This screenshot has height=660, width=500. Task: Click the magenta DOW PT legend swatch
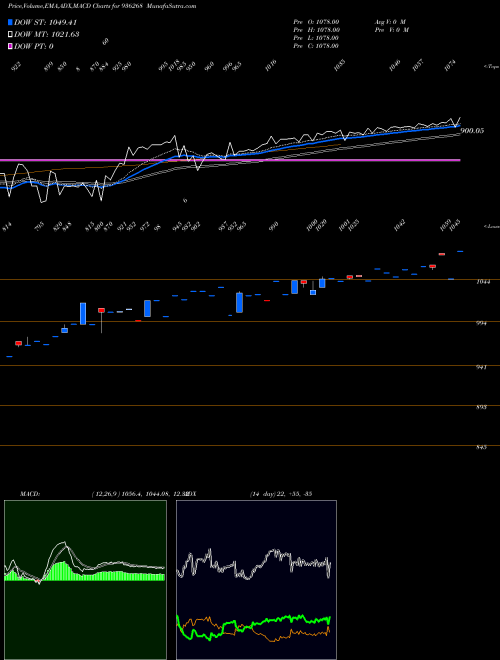point(11,46)
